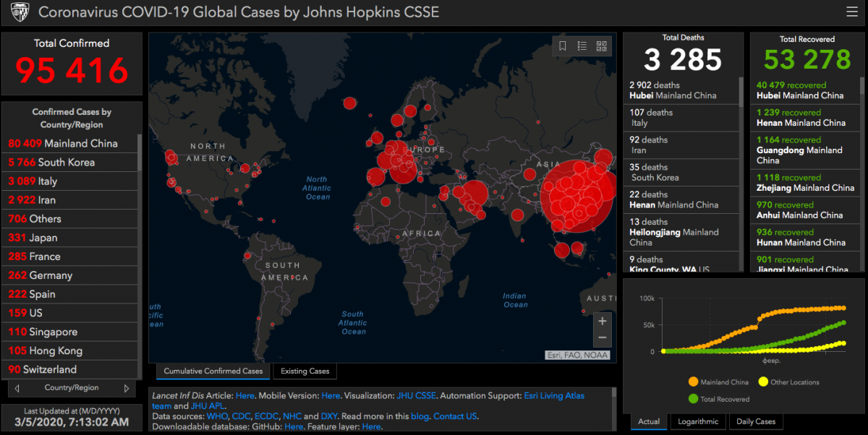Viewport: 868px width, 435px height.
Task: Click the '22 deaths Henan' entry
Action: click(681, 200)
